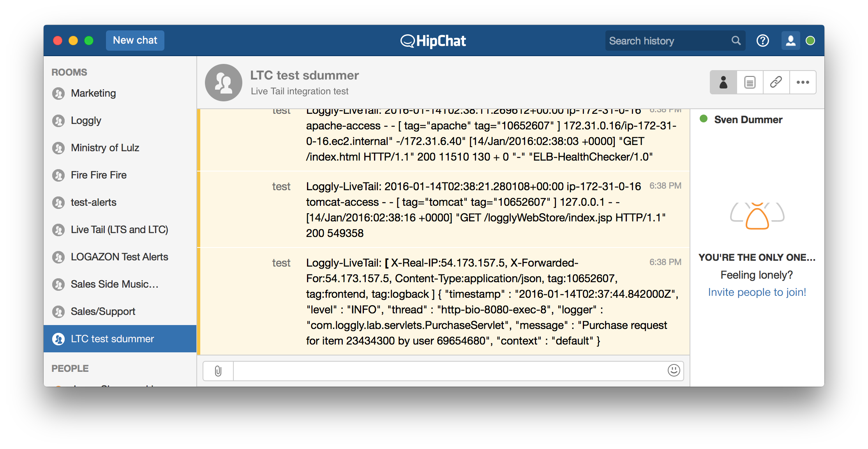Viewport: 868px width, 449px height.
Task: Open the green online status indicator
Action: (x=810, y=41)
